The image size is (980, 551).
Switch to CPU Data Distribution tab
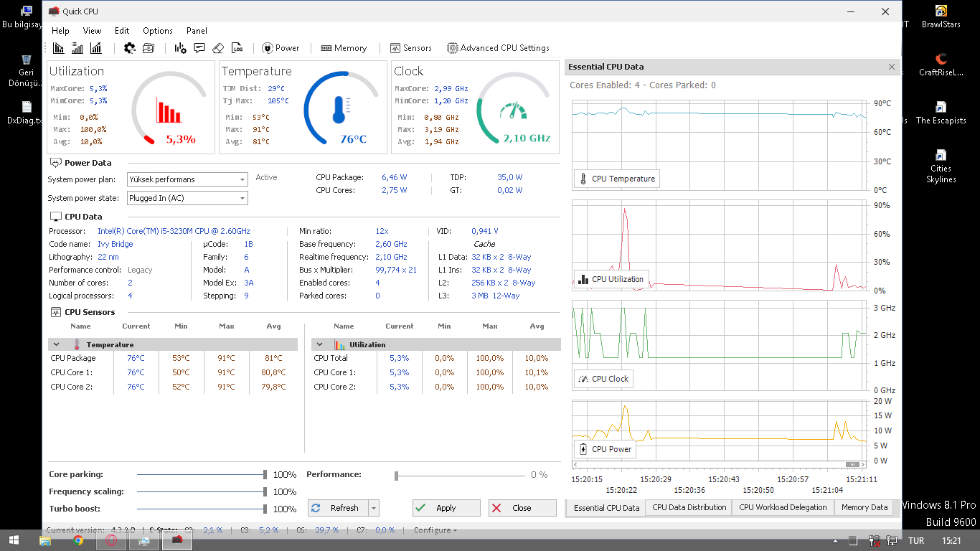click(x=689, y=507)
